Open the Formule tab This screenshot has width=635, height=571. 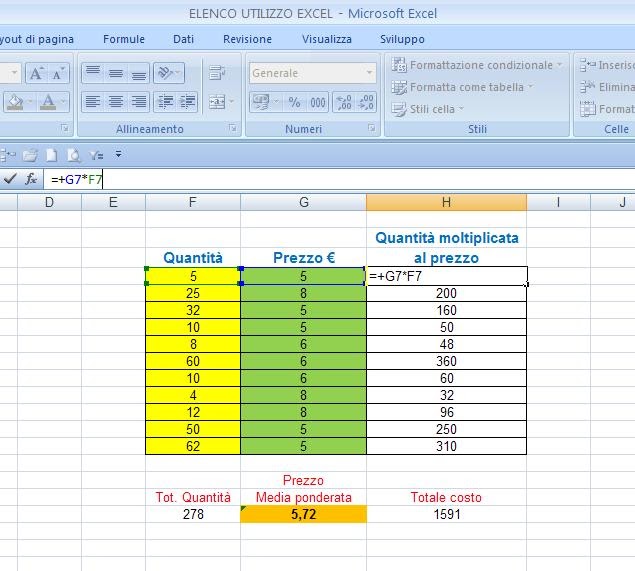point(124,39)
